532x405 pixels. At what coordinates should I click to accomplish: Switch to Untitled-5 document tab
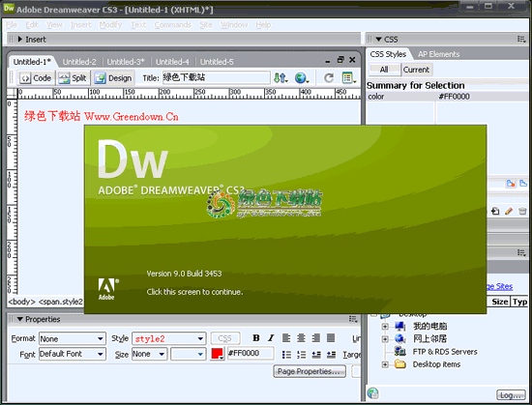click(x=217, y=62)
